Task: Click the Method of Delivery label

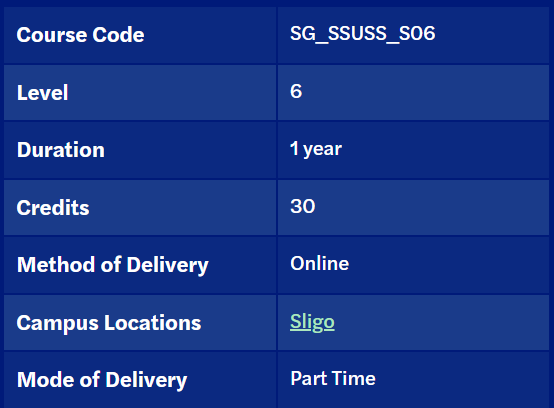Action: 113,265
